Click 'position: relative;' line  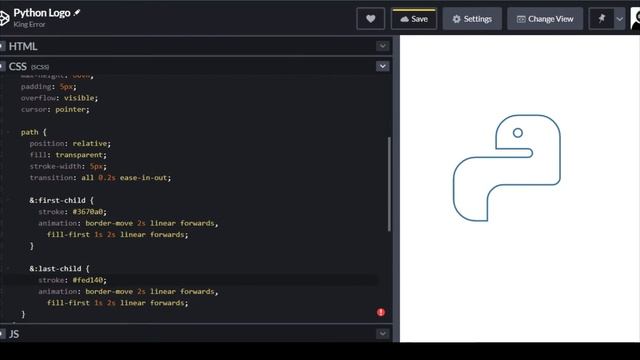(70, 144)
